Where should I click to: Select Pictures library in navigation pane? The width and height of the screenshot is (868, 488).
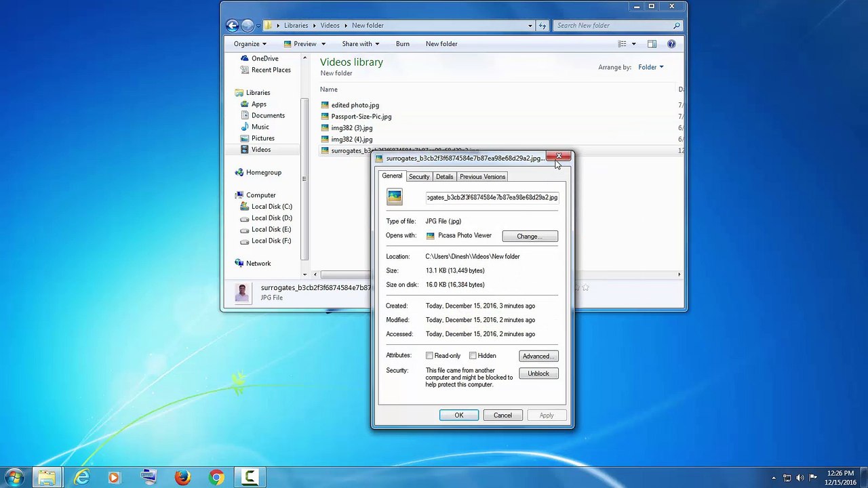(263, 138)
